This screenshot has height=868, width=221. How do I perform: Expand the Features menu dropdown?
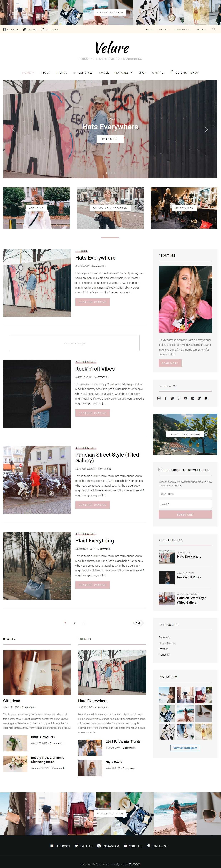(123, 72)
